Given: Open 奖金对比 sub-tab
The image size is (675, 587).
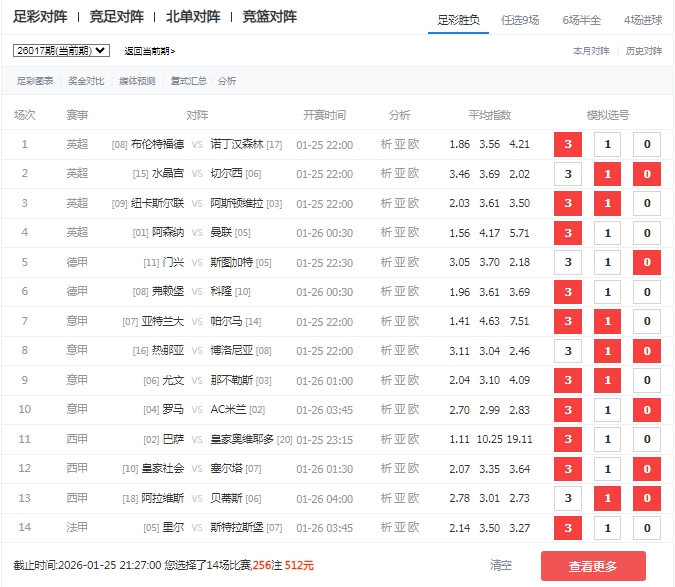Looking at the screenshot, I should (85, 81).
